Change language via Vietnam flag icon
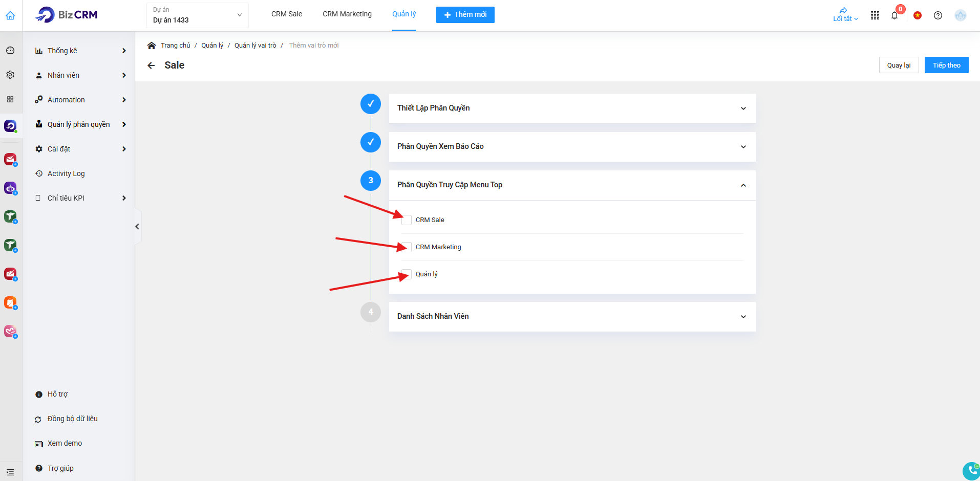This screenshot has height=481, width=980. click(x=918, y=15)
